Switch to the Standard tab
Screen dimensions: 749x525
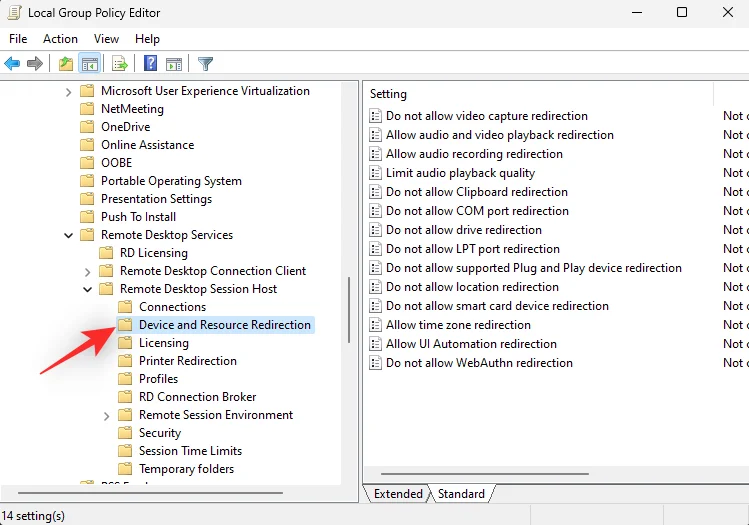pyautogui.click(x=461, y=494)
